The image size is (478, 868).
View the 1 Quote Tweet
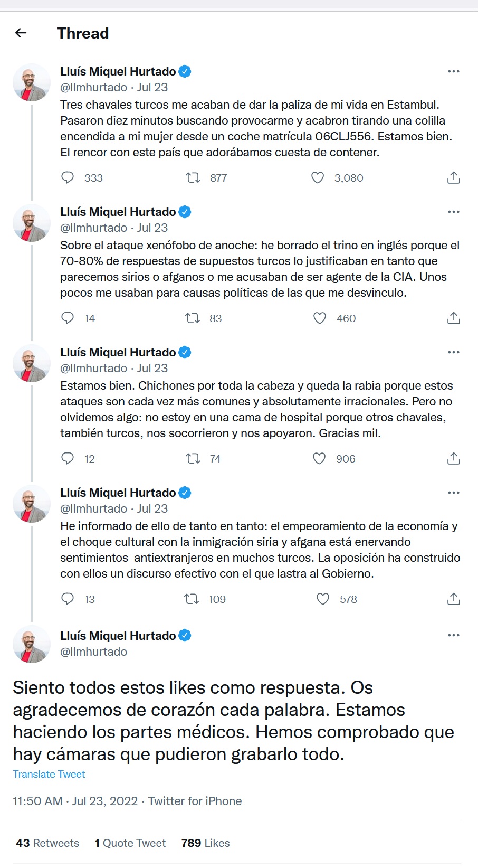[x=130, y=843]
